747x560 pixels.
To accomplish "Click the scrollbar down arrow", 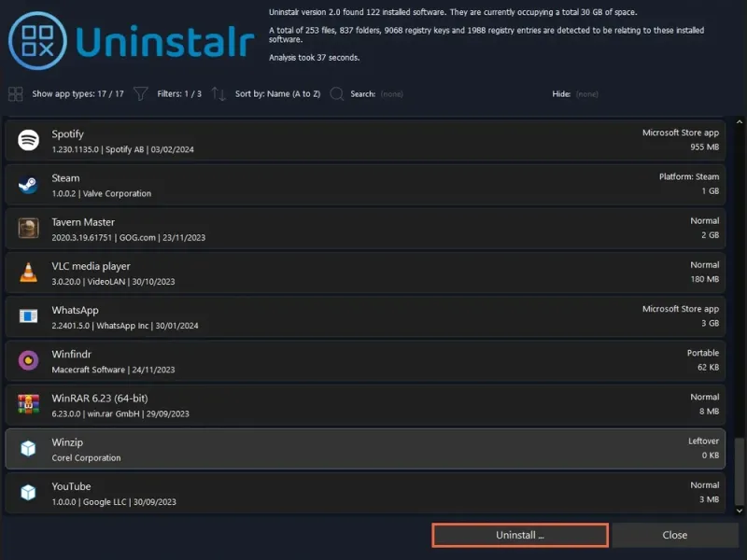I will (x=740, y=511).
